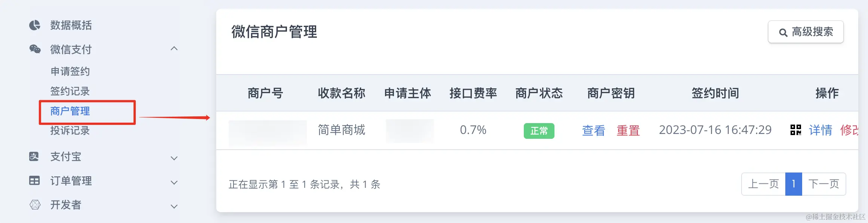Click the table icon beside 订单管理

(34, 181)
